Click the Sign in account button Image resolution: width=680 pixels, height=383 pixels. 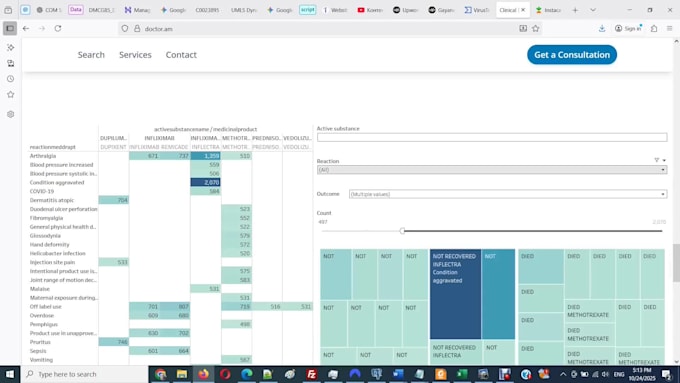click(628, 29)
